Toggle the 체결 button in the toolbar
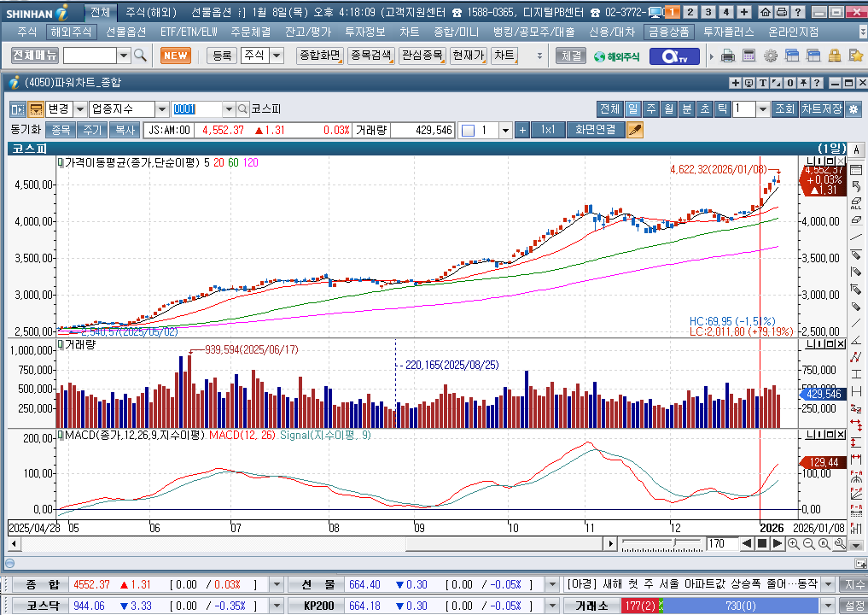Viewport: 868px width, 615px height. pyautogui.click(x=571, y=56)
